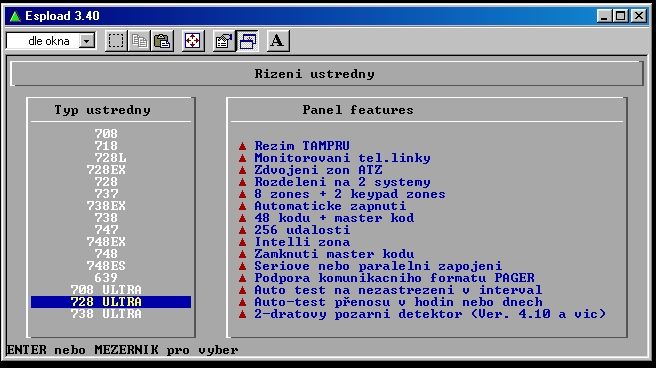Open the 'dle okna' size dropdown
This screenshot has height=368, width=656.
[x=87, y=41]
